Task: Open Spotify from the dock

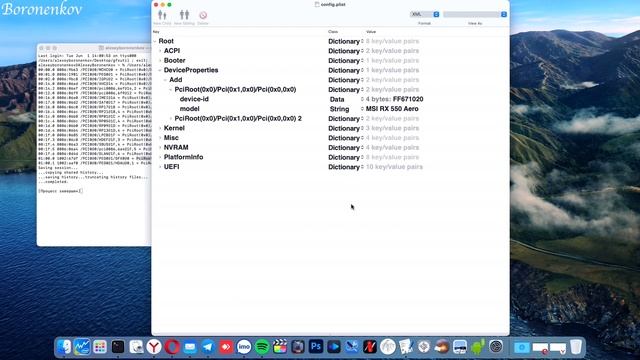Action: 262,347
